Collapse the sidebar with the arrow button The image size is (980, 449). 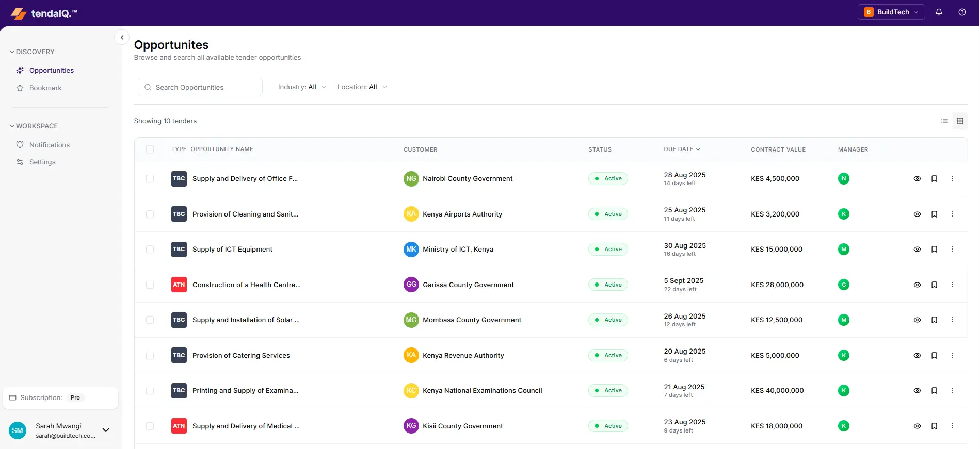click(122, 38)
